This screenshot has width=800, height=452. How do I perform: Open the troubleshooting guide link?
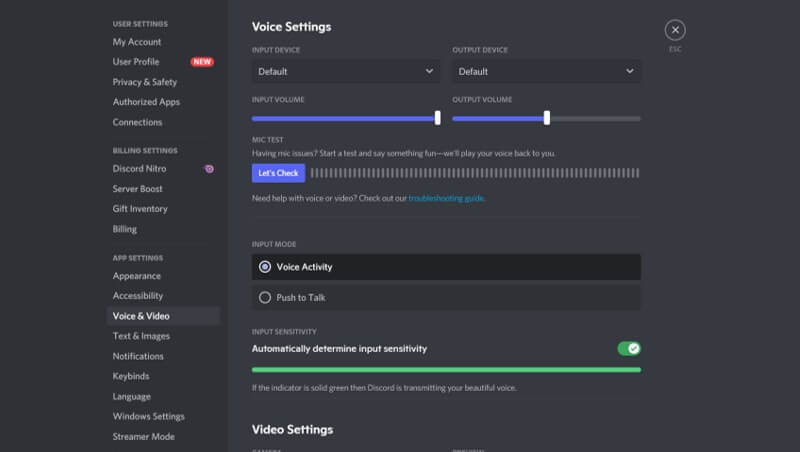(x=446, y=199)
